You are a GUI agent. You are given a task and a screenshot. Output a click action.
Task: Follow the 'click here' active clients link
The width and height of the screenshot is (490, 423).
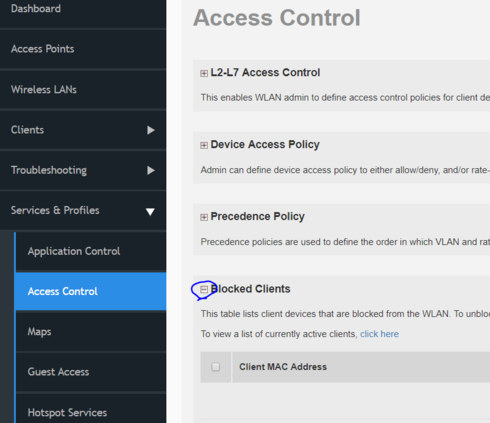379,334
